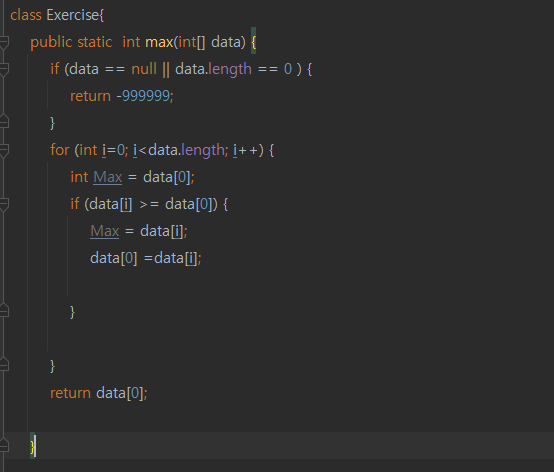Click the null keyword in condition
This screenshot has width=554, height=472.
click(x=144, y=69)
